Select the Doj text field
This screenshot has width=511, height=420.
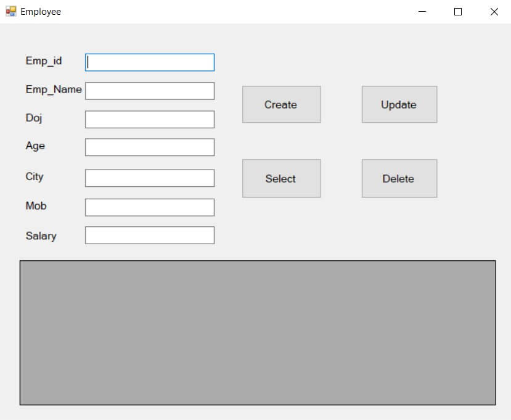(x=150, y=120)
